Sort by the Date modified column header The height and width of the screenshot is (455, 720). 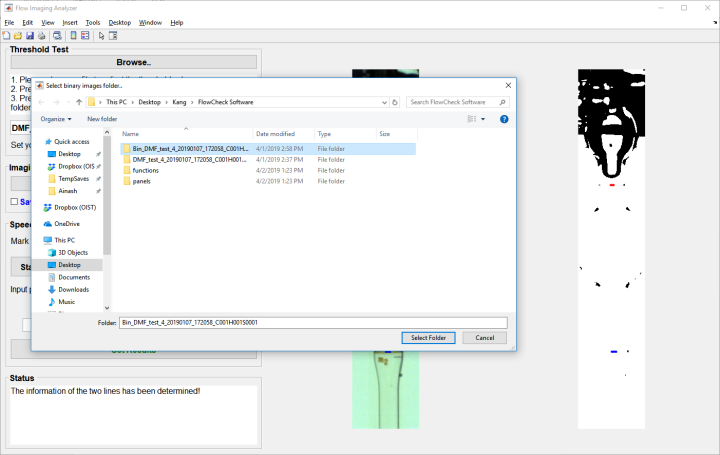coord(275,133)
